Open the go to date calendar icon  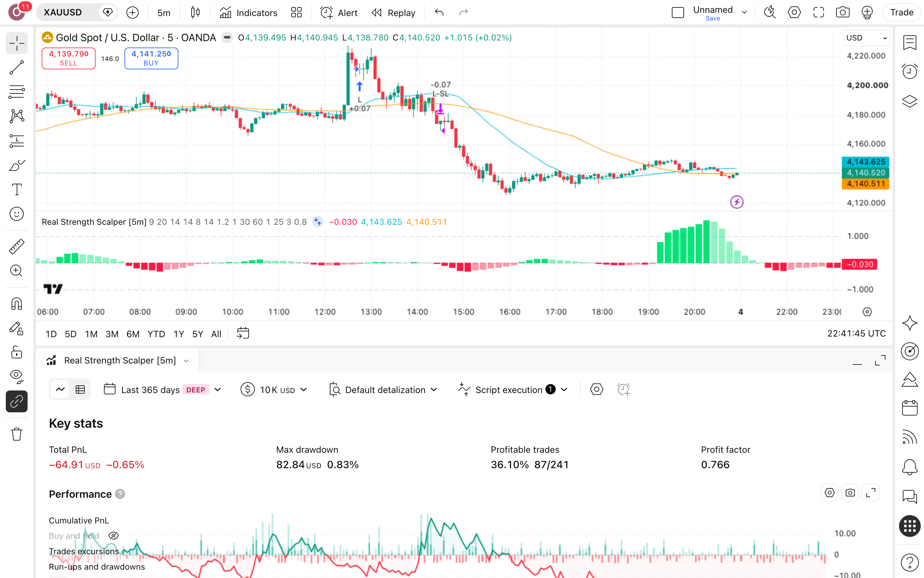click(x=243, y=333)
